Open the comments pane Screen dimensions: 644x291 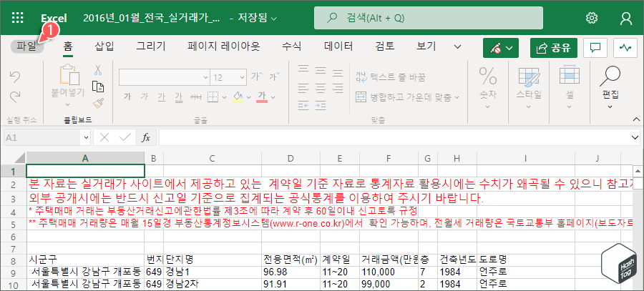(595, 48)
